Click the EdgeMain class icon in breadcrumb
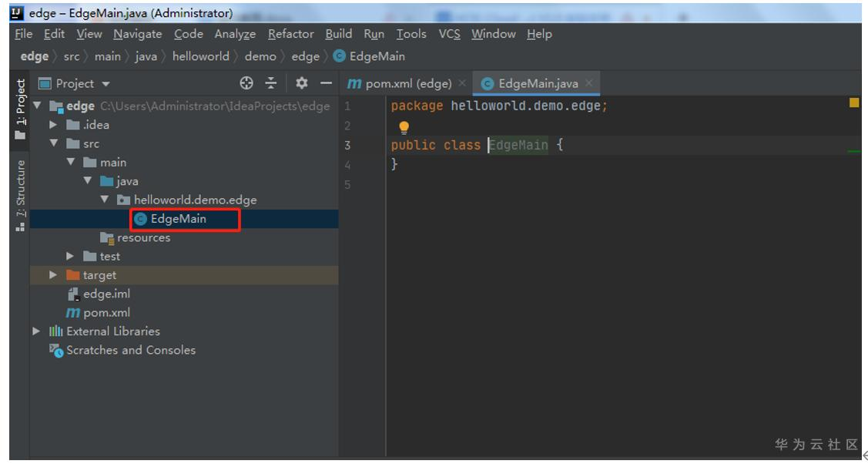This screenshot has width=868, height=464. tap(340, 56)
